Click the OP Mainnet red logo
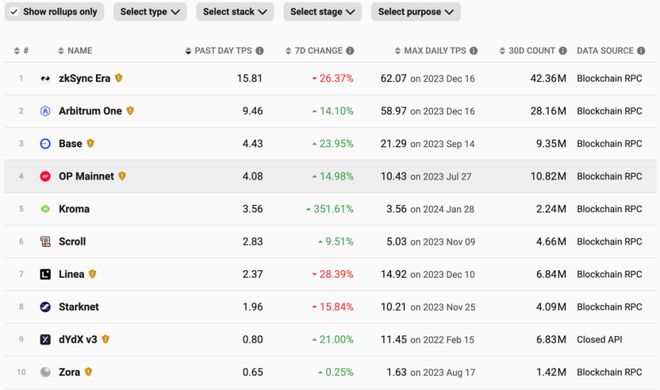The image size is (660, 390). click(45, 176)
